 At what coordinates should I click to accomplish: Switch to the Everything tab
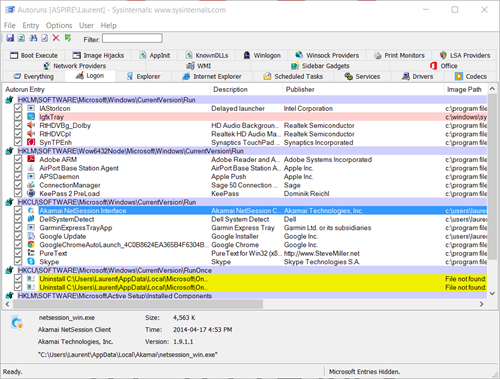(34, 76)
